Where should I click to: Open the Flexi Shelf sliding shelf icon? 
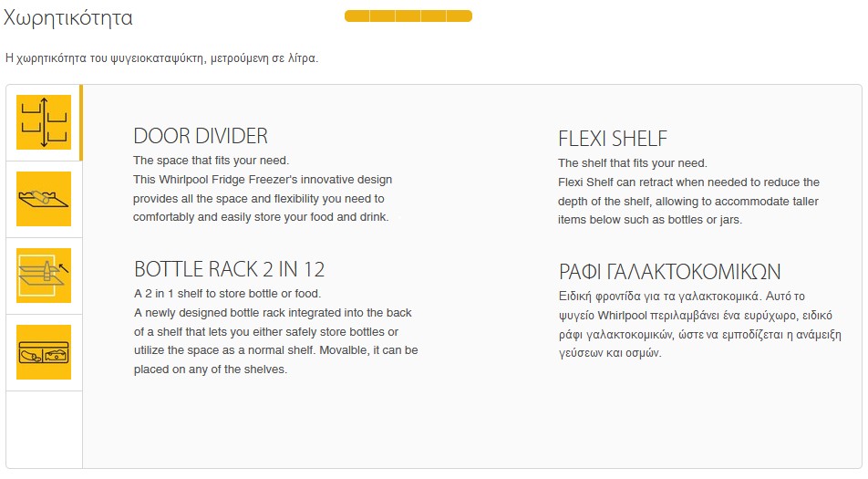tap(44, 199)
